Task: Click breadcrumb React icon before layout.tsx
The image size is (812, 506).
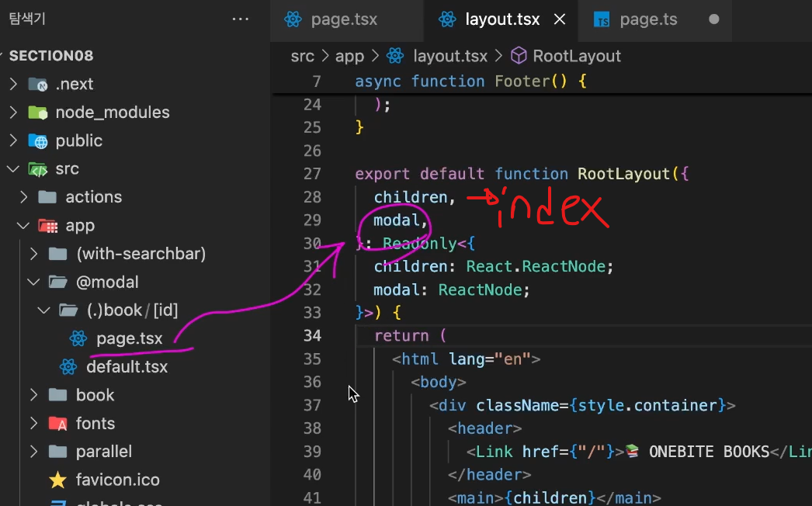Action: coord(395,56)
